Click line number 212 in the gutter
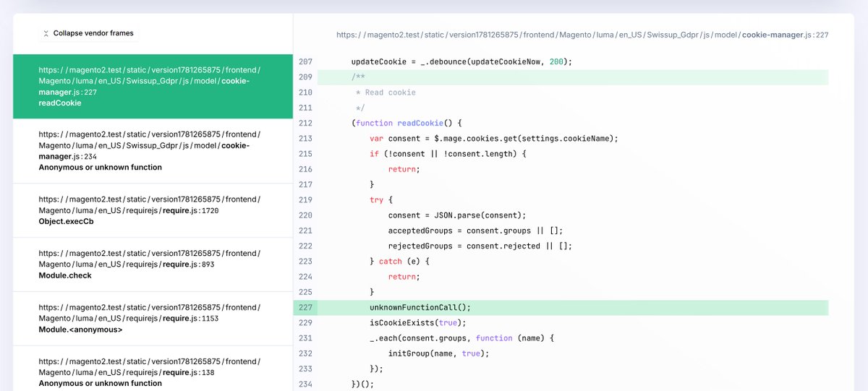This screenshot has width=868, height=391. tap(305, 123)
